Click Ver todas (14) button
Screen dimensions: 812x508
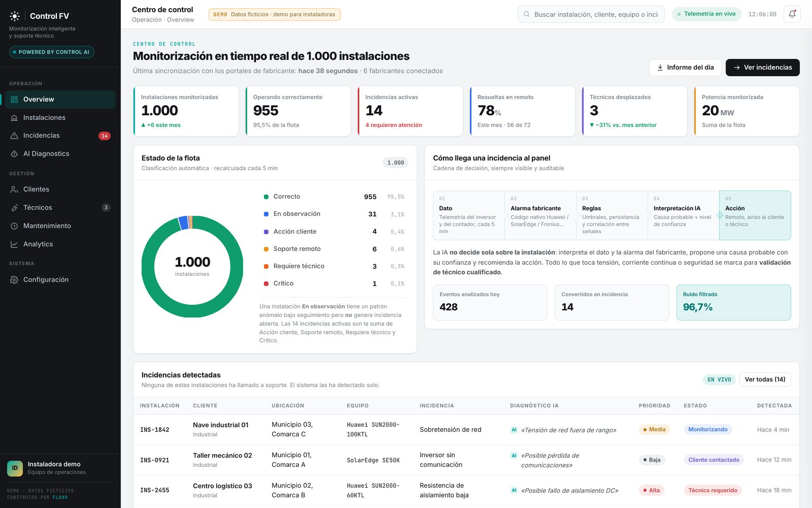765,379
